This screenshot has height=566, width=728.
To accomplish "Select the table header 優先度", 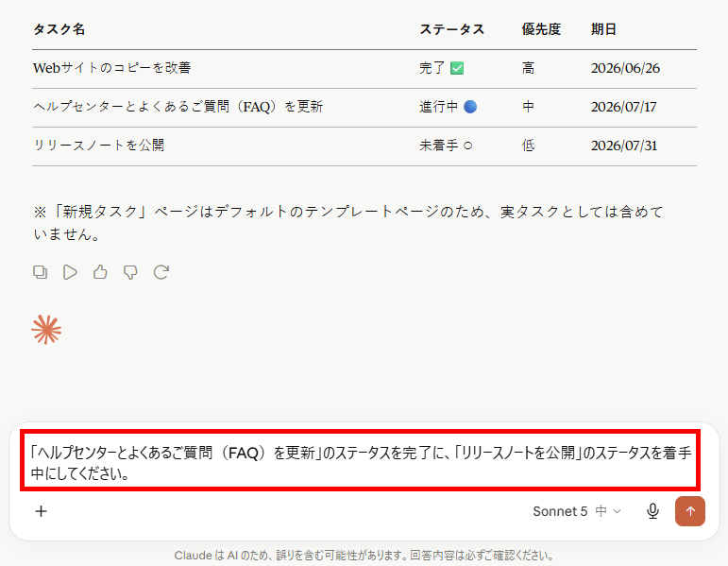I will click(541, 29).
